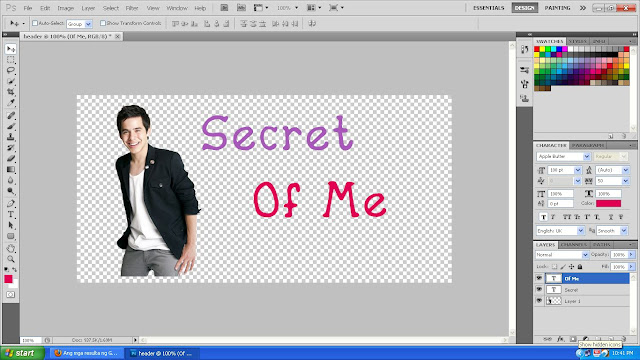
Task: Open the Smooth anti-aliasing dropdown
Action: [624, 231]
